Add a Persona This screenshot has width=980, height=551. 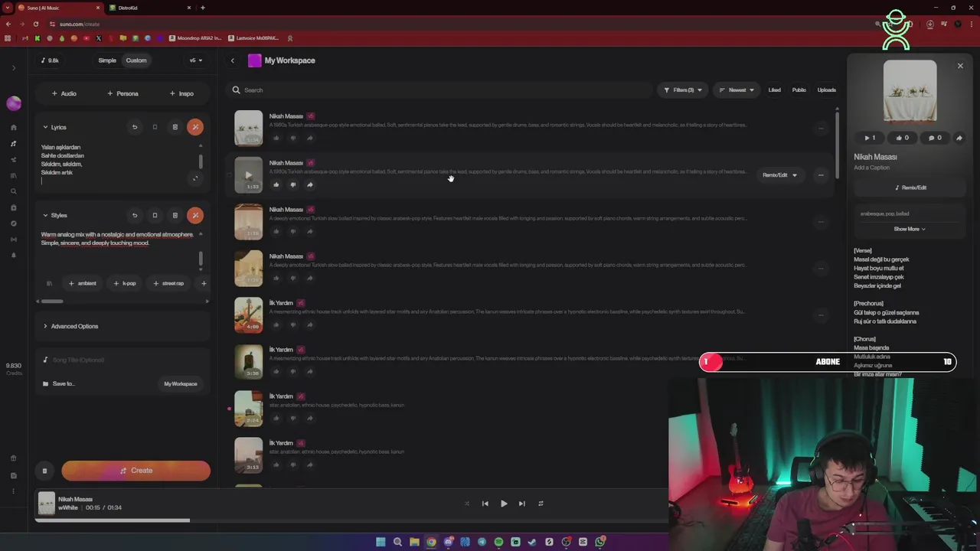[x=122, y=93]
